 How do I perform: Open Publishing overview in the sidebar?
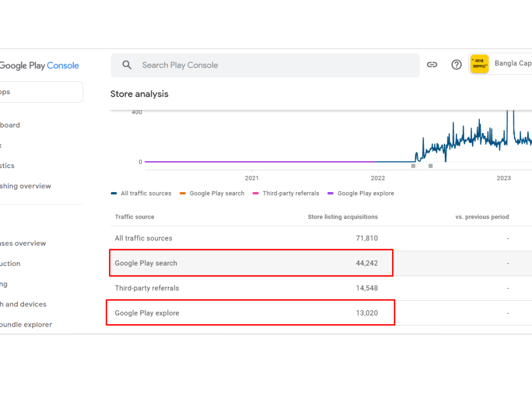(26, 186)
